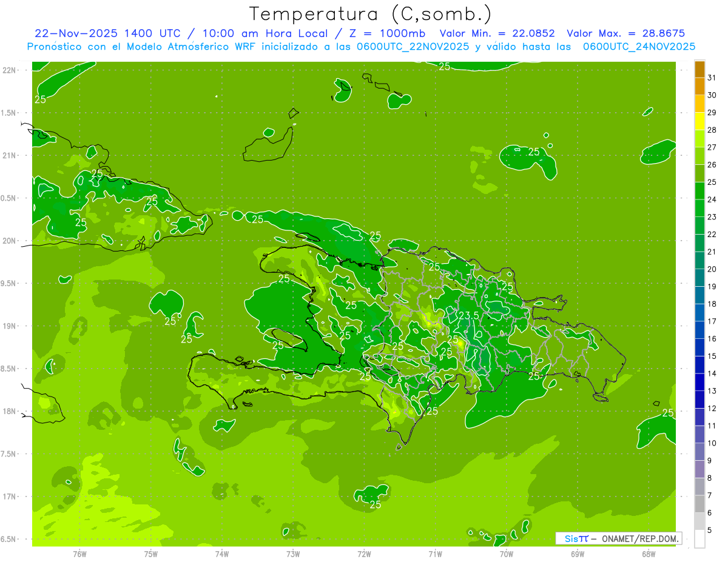Click the "20" value on the color scale

click(x=712, y=269)
